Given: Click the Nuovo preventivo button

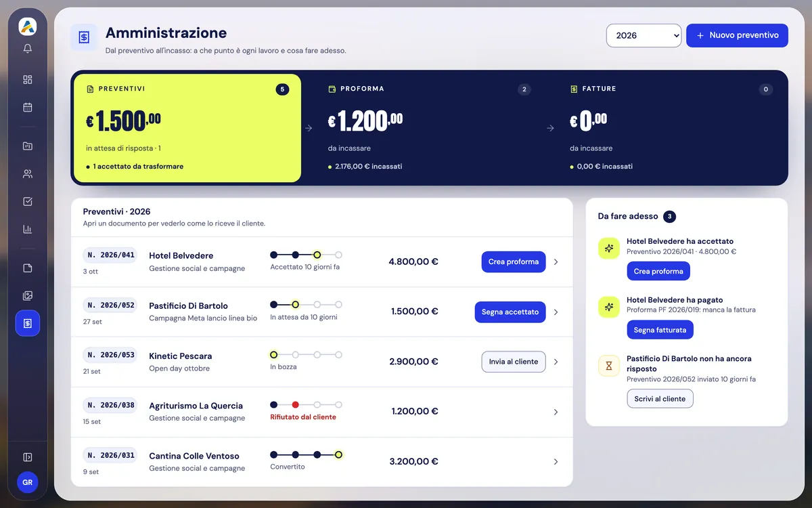Looking at the screenshot, I should [737, 35].
